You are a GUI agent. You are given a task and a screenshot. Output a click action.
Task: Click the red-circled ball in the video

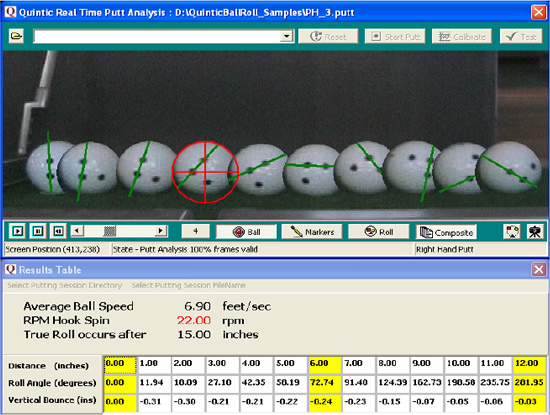205,172
